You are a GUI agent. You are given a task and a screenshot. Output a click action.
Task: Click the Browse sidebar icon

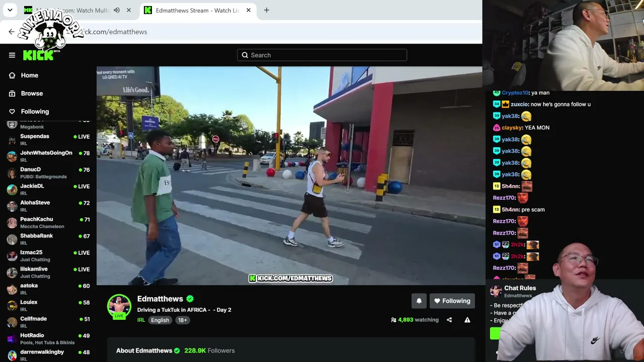pos(12,94)
